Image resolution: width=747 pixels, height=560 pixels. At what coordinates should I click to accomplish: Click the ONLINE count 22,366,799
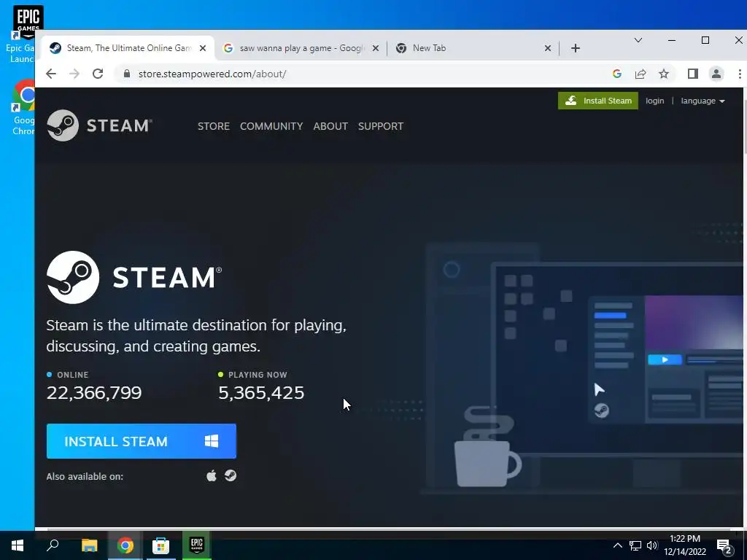(x=94, y=393)
